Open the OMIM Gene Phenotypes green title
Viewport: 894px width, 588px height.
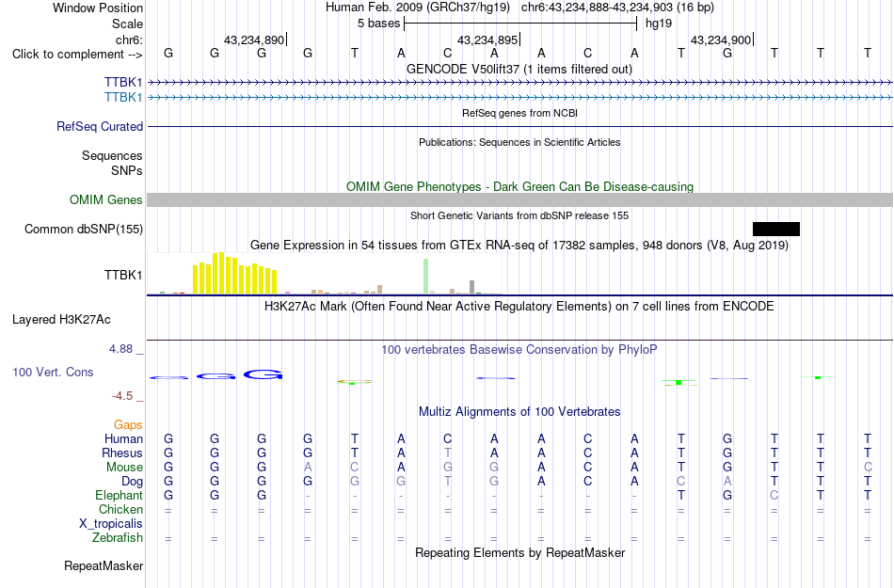520,187
